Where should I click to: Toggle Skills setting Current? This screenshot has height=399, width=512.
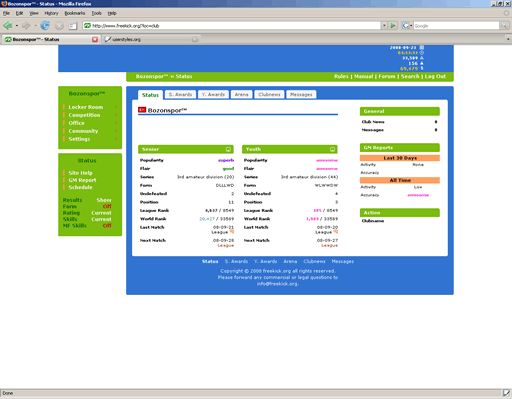tap(101, 219)
